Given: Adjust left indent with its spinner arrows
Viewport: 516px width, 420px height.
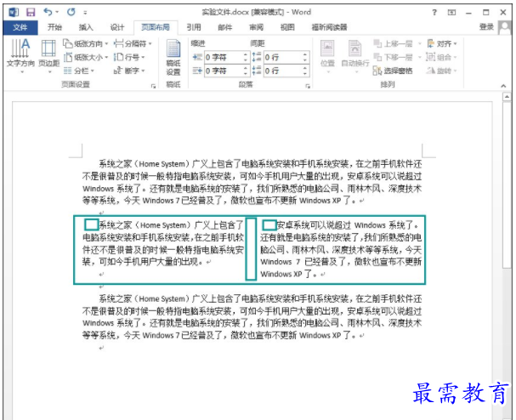Looking at the screenshot, I should click(x=245, y=57).
